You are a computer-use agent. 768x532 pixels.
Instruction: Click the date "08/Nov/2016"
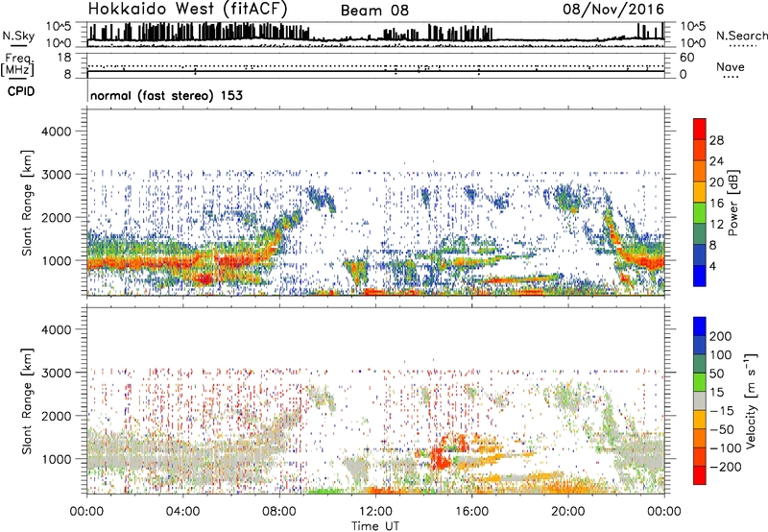pyautogui.click(x=613, y=9)
